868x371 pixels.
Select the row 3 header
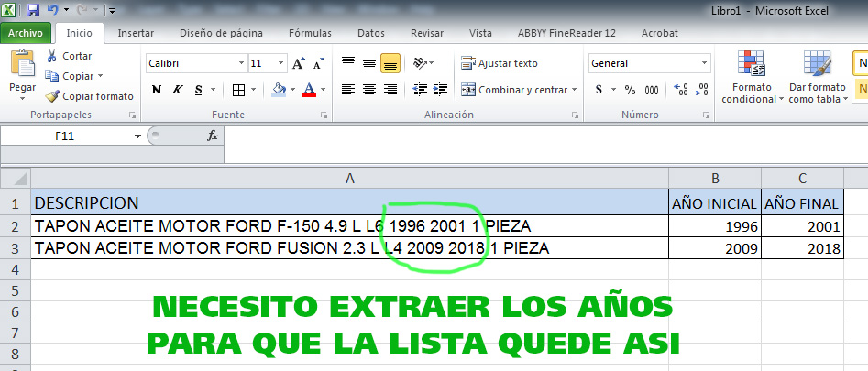tap(15, 249)
